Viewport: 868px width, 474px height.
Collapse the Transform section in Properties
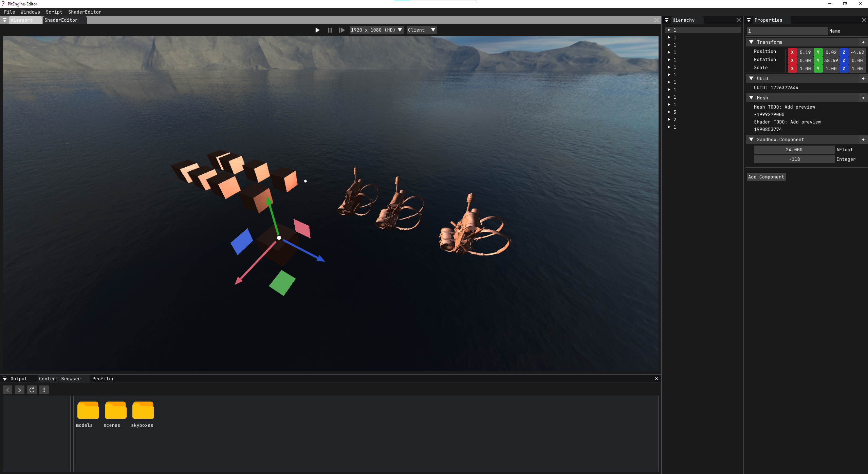[x=752, y=42]
